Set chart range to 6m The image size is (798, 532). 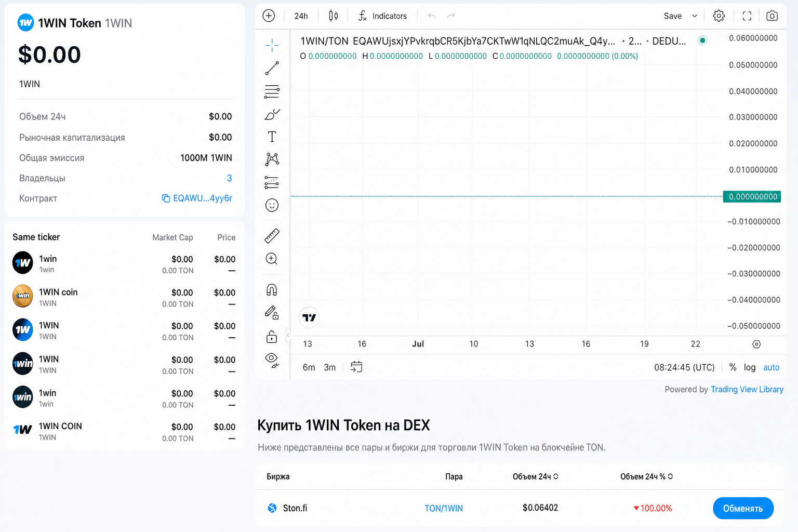(309, 367)
